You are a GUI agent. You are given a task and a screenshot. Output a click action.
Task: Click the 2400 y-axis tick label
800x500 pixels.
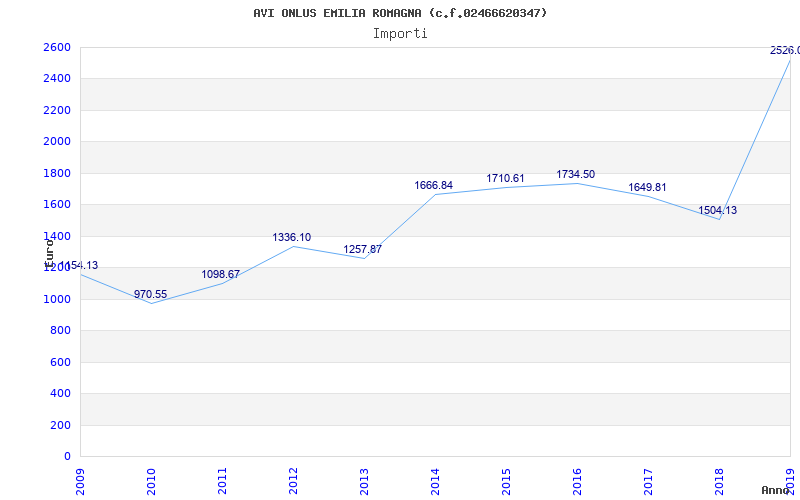click(57, 79)
